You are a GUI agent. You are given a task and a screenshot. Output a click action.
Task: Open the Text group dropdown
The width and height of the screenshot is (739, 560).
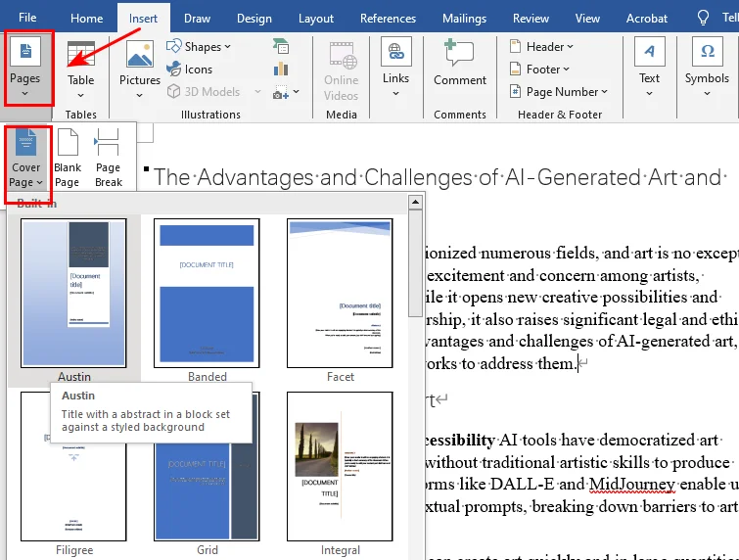tap(650, 69)
